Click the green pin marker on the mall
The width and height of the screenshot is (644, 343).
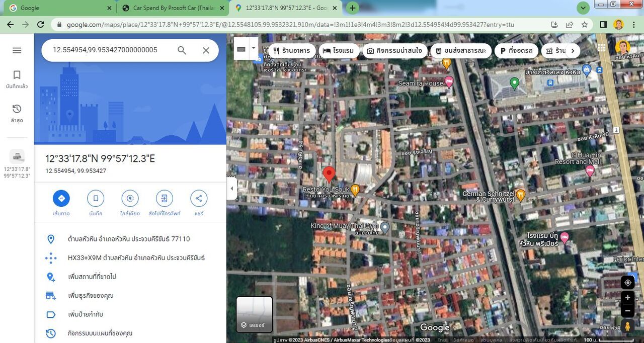point(514,82)
